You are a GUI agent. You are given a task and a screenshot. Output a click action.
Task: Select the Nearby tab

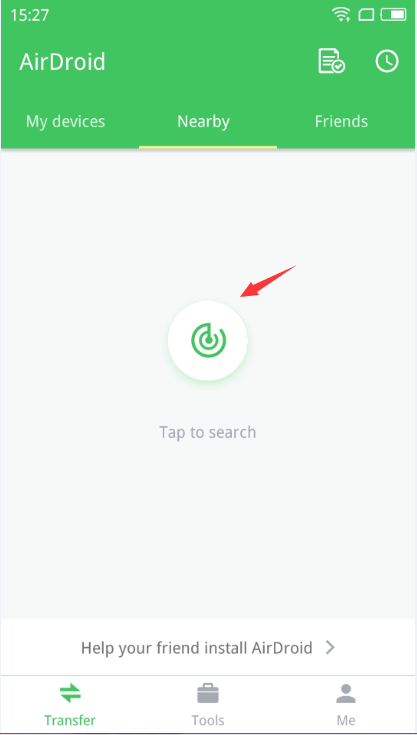tap(203, 122)
